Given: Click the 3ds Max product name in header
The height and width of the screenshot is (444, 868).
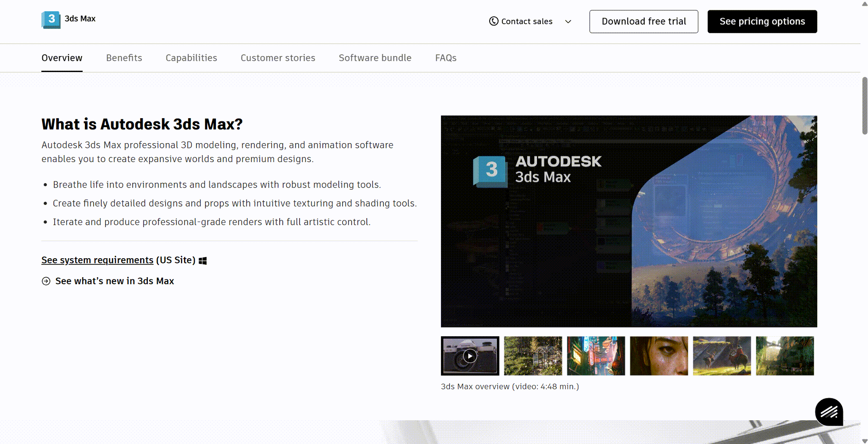Looking at the screenshot, I should pyautogui.click(x=80, y=19).
